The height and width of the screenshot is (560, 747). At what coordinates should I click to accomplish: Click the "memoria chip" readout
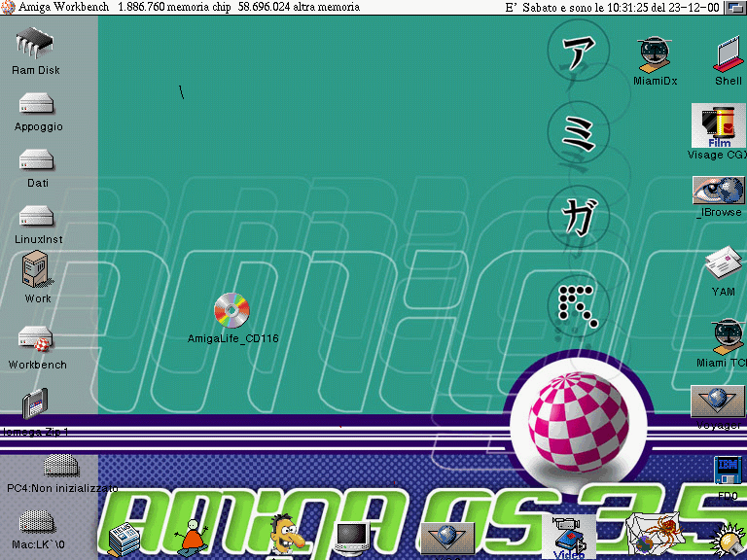tap(174, 7)
